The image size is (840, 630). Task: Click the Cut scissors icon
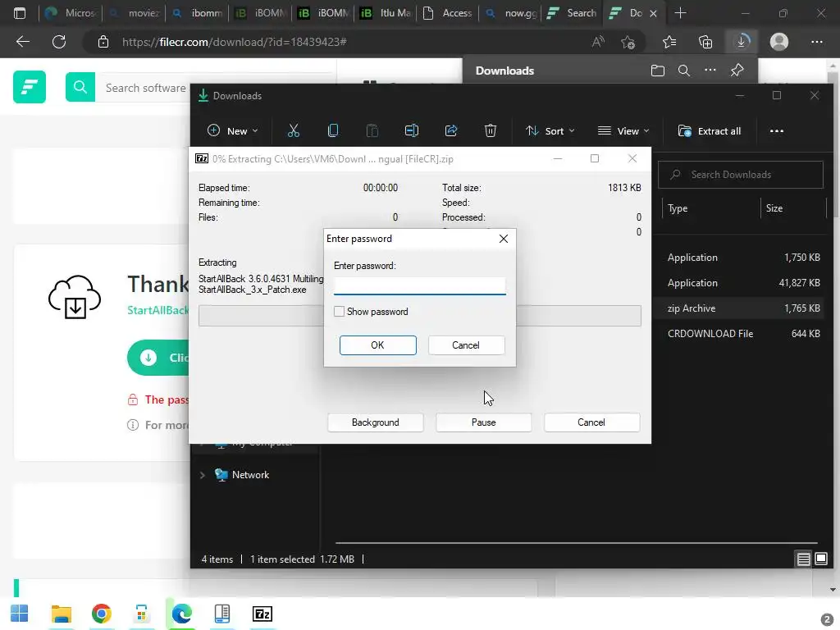pos(293,130)
